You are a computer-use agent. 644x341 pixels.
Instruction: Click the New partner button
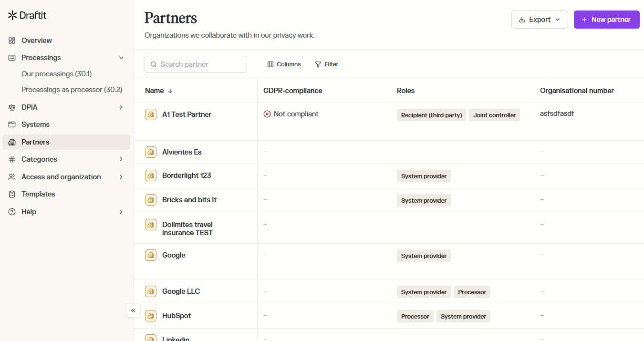coord(606,20)
